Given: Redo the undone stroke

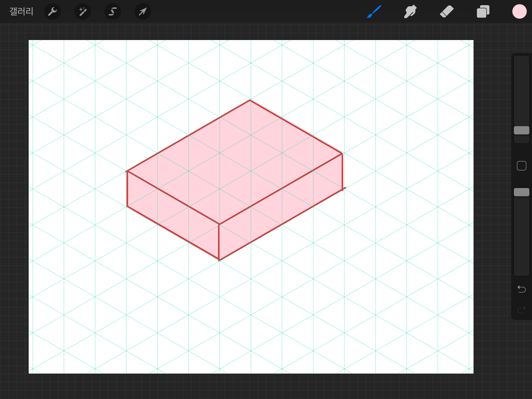Looking at the screenshot, I should 521,310.
